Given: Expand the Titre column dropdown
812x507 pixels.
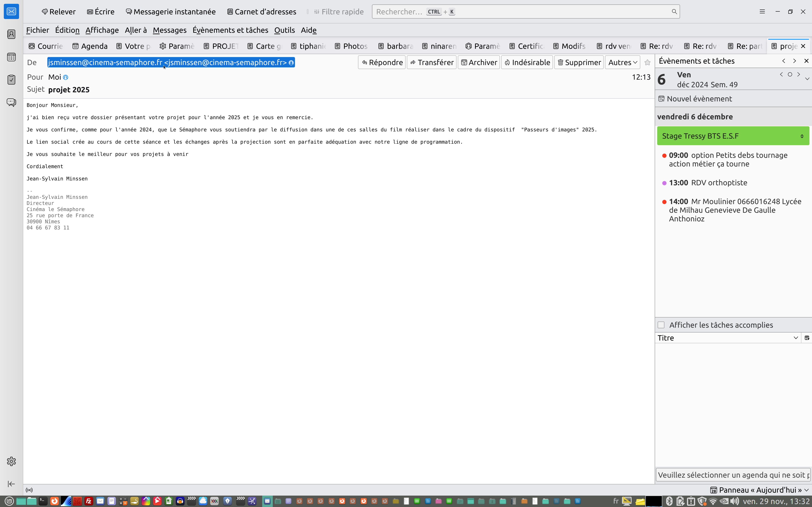Looking at the screenshot, I should click(x=796, y=338).
